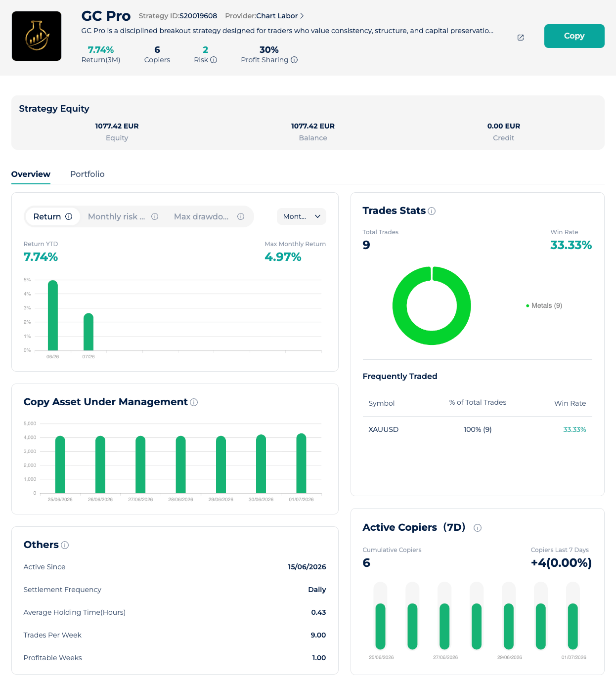Show the Risk info tooltip icon
The image size is (616, 682).
pos(214,60)
